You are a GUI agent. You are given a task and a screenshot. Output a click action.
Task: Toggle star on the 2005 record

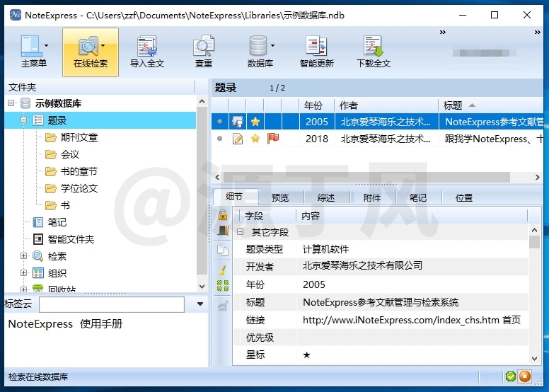coord(255,122)
